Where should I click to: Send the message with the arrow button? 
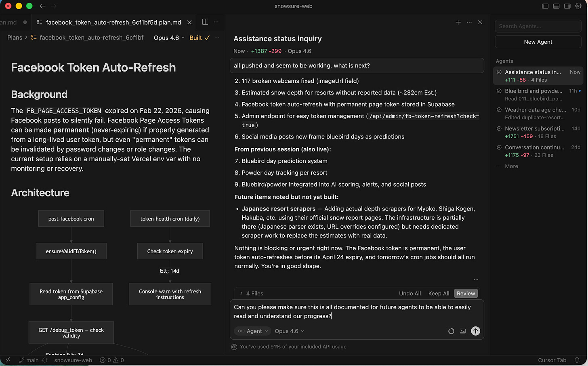[x=476, y=331]
